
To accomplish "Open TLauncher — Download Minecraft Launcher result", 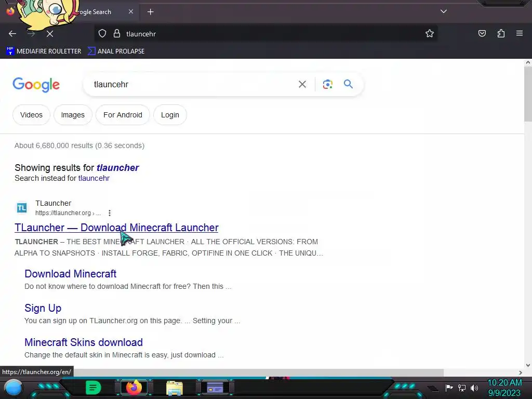I will (x=116, y=228).
